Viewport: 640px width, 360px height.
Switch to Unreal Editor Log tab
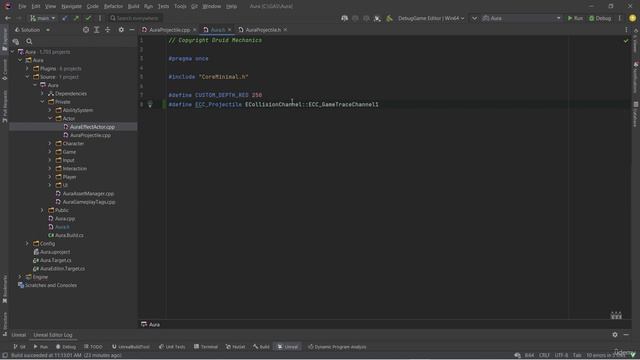53,335
